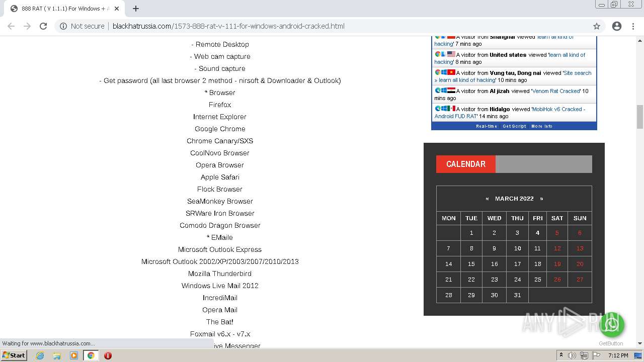This screenshot has height=362, width=644.
Task: Click the system clock showing 7:12 PM
Action: pos(618,355)
